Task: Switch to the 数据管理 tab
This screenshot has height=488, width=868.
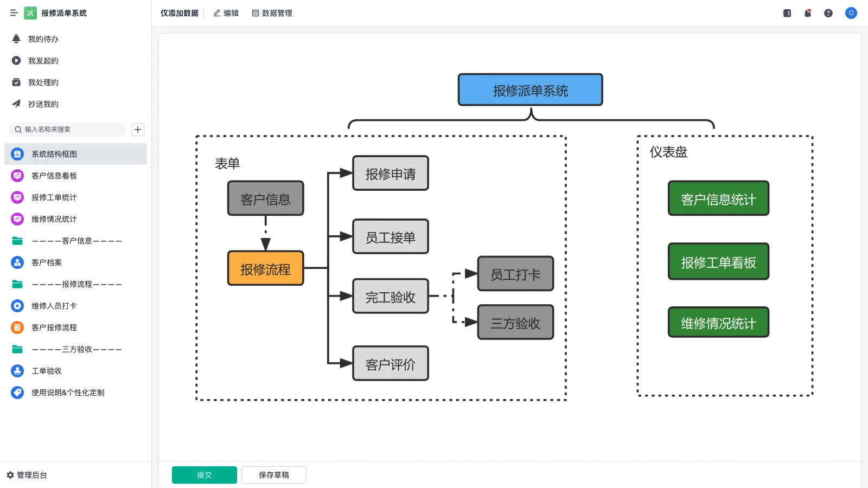Action: coord(272,13)
